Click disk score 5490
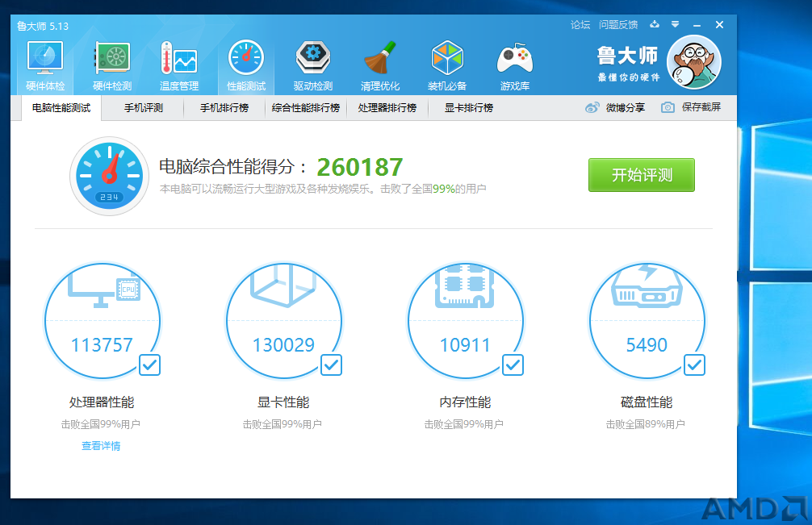 (647, 345)
